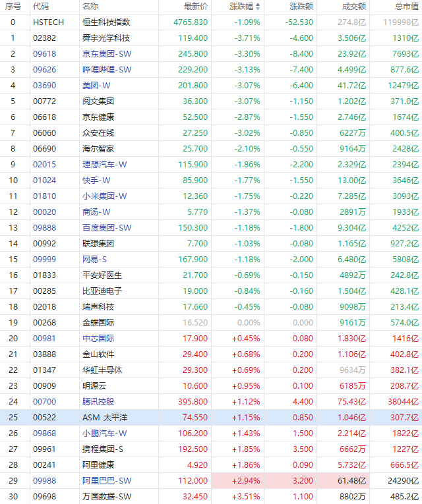
Task: Click stock code 02382
Action: (x=44, y=38)
